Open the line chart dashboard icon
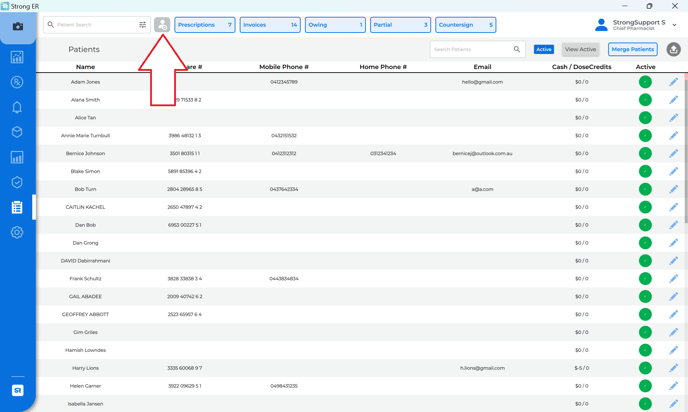The image size is (688, 412). coord(17,57)
